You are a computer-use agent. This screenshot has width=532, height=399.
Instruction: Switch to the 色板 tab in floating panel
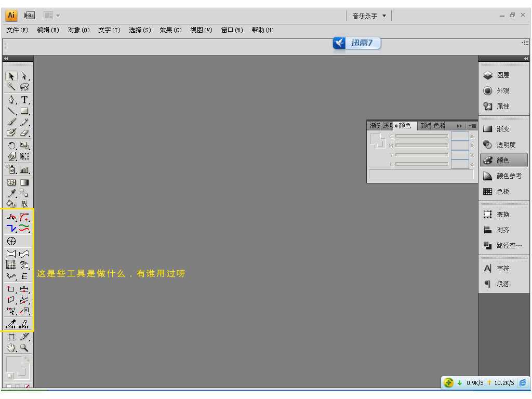tap(439, 126)
